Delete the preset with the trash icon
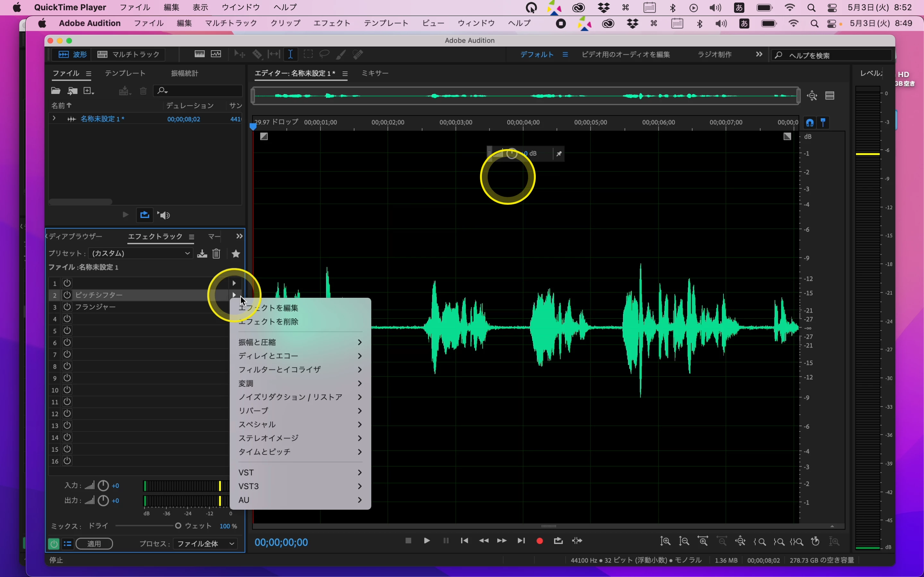The width and height of the screenshot is (924, 577). click(217, 254)
